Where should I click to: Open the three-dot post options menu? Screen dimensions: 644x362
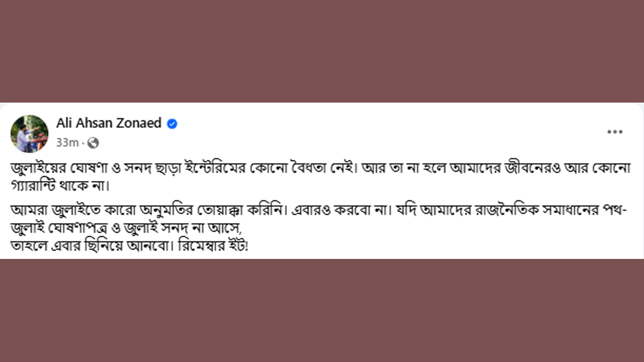tap(615, 132)
